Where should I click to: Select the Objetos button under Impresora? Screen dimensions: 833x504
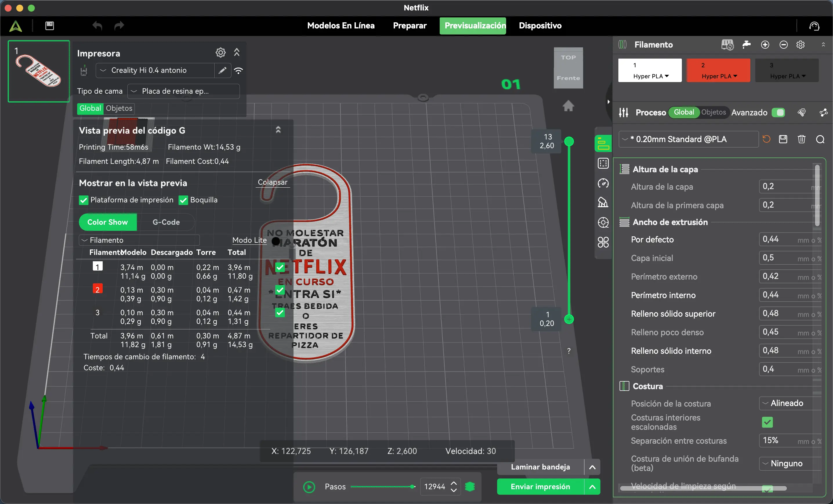(119, 108)
